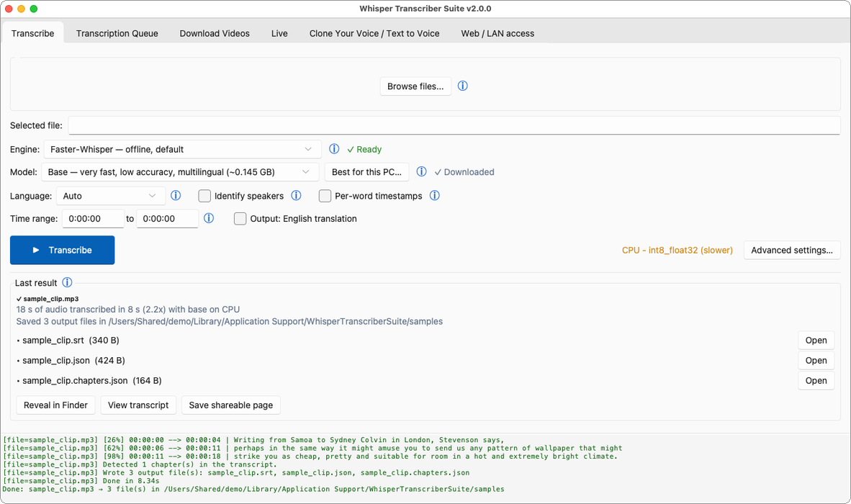Open the sample_clip.srt file

816,340
